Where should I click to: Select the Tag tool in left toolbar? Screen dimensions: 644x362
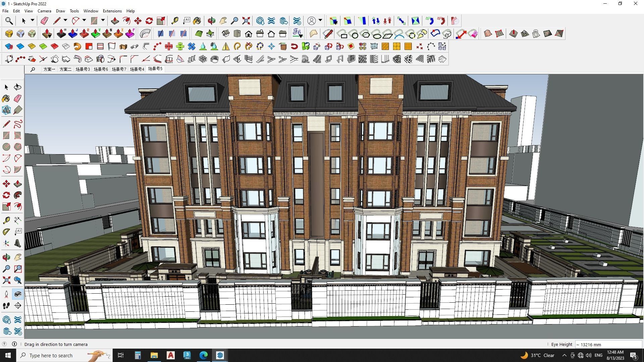[x=17, y=110]
